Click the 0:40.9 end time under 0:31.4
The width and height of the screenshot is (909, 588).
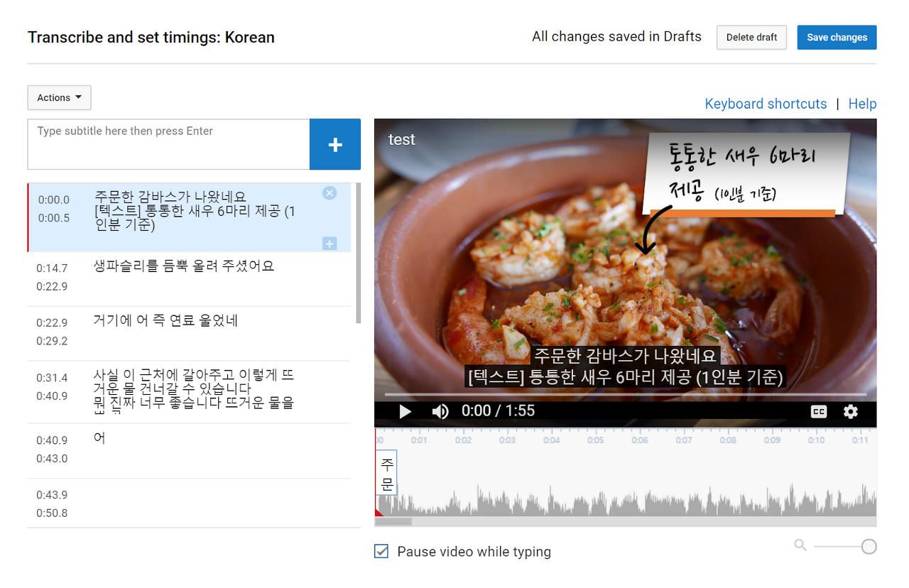coord(52,396)
